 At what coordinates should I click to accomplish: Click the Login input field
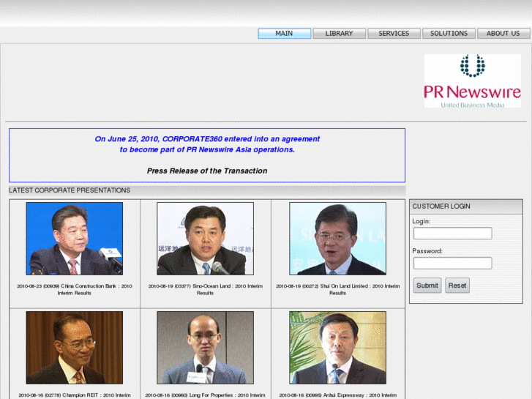click(x=453, y=234)
